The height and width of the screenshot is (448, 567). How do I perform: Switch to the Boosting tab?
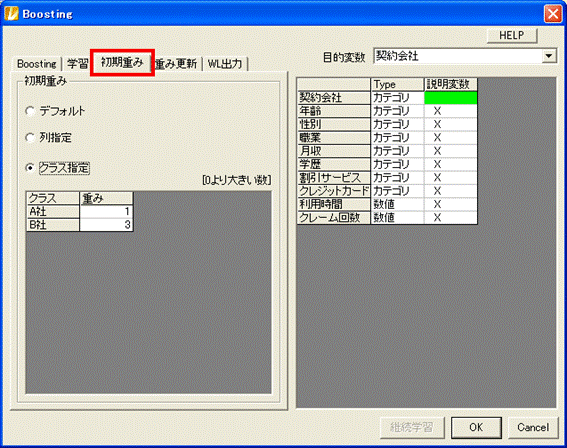(37, 64)
